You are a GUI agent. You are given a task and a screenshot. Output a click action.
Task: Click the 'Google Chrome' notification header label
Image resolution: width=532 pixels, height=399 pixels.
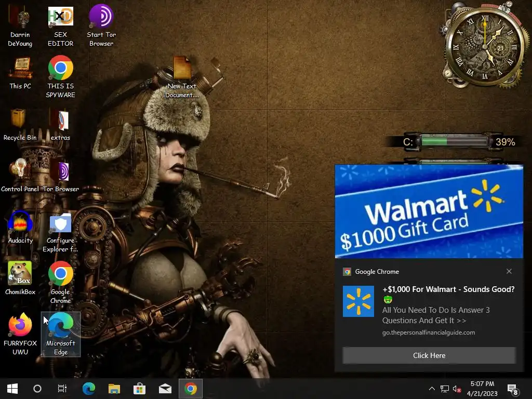(x=377, y=271)
